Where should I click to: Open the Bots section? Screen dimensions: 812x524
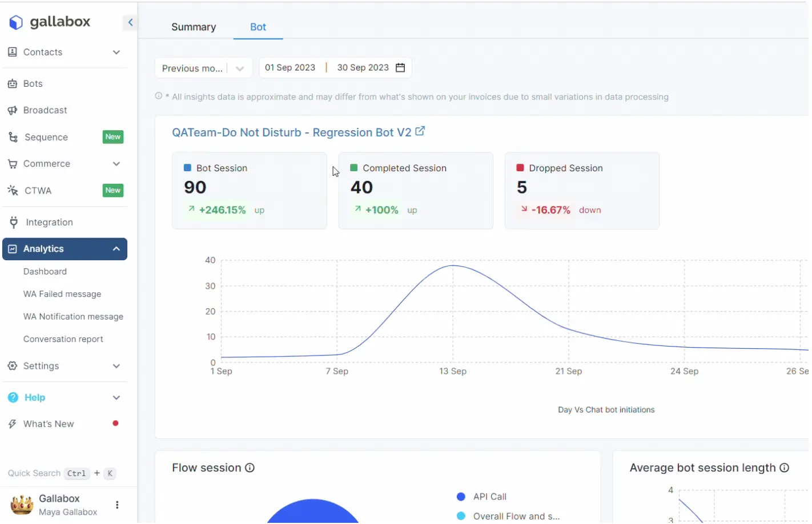33,84
